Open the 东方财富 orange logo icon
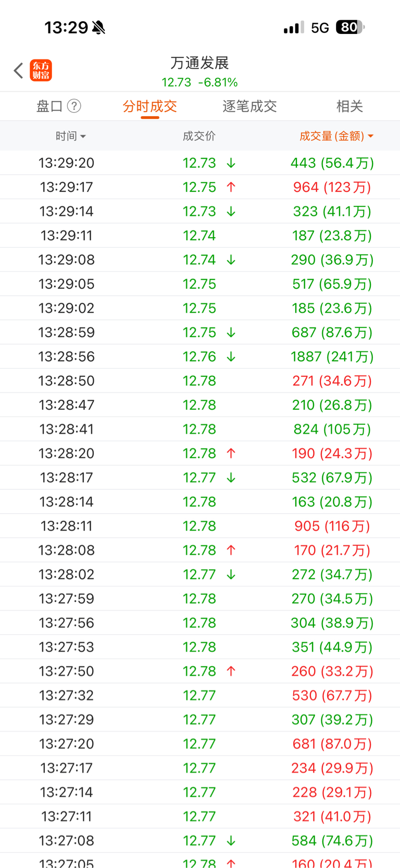 [x=41, y=70]
